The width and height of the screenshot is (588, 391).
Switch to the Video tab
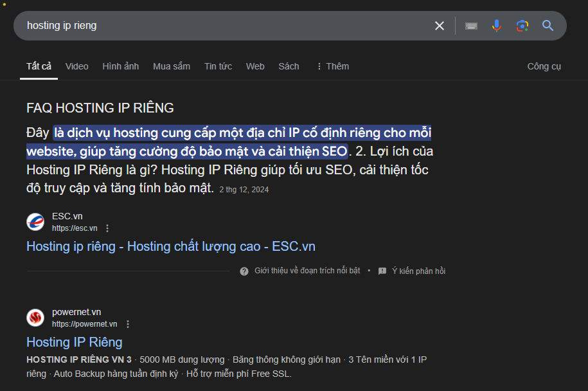coord(76,66)
